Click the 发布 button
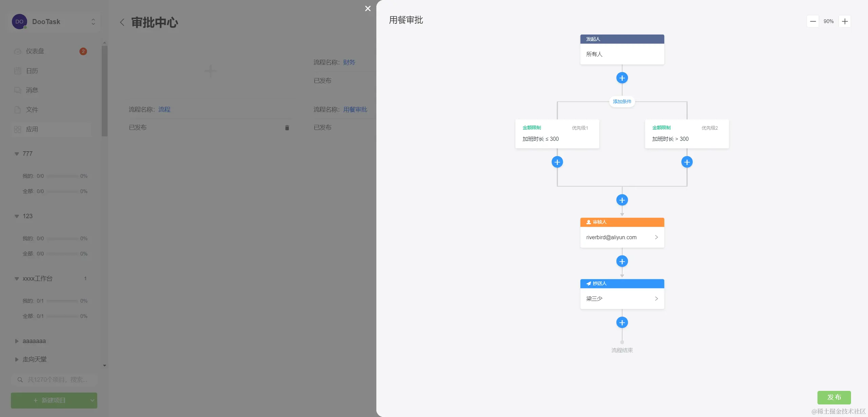Viewport: 868px width, 417px height. [x=834, y=397]
